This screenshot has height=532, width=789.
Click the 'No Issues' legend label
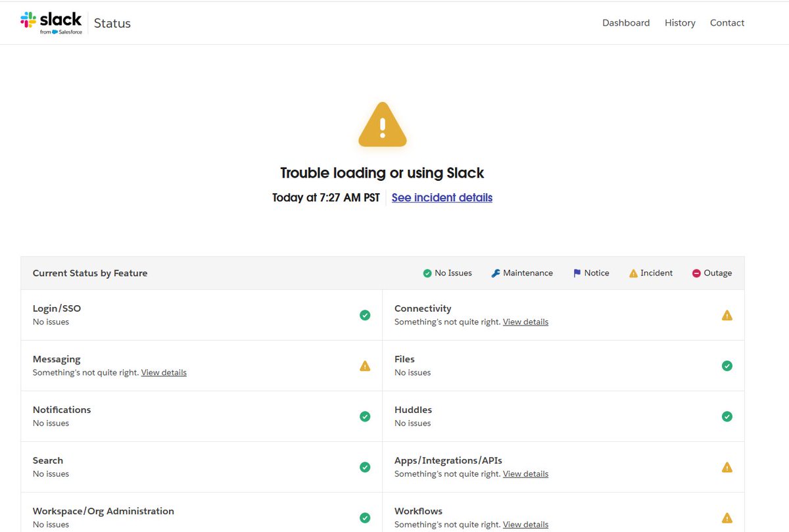point(453,273)
